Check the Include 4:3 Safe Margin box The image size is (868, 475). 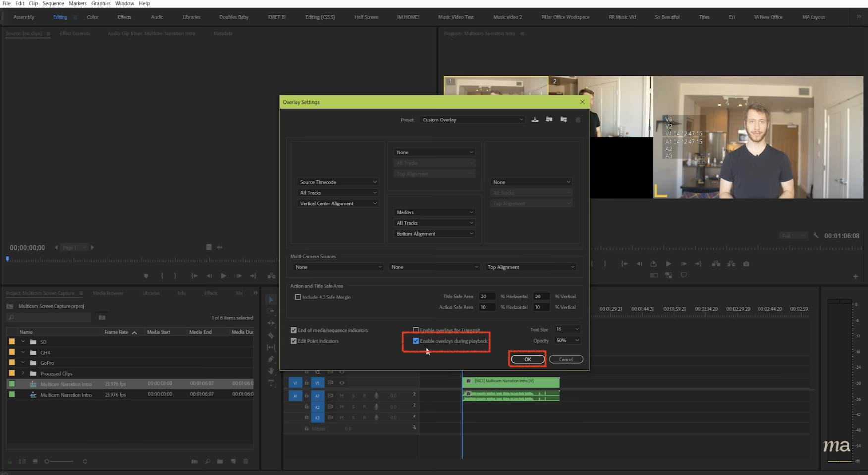click(298, 297)
